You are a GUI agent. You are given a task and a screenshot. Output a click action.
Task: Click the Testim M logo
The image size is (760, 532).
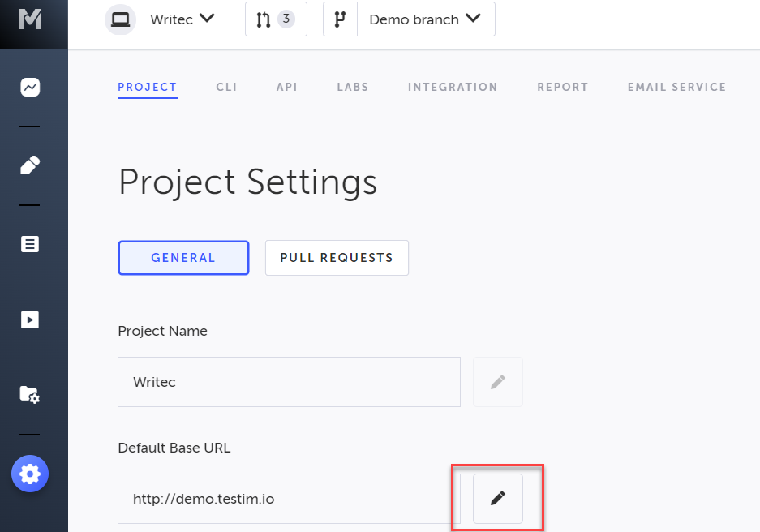30,18
